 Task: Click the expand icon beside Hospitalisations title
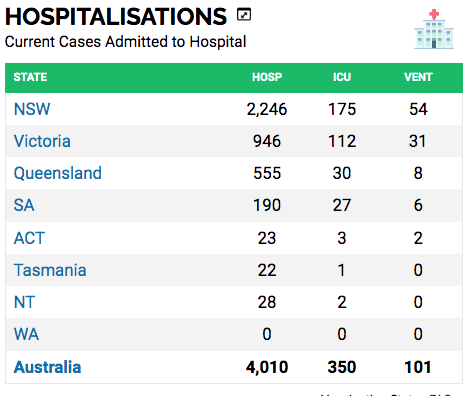(x=244, y=15)
